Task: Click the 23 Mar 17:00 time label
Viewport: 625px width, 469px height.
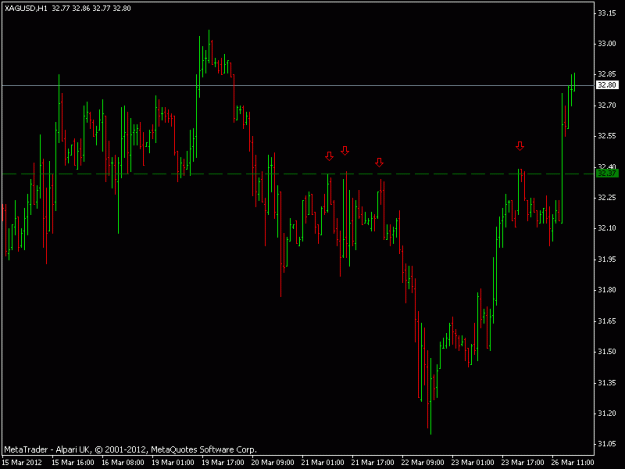Action: tap(523, 463)
